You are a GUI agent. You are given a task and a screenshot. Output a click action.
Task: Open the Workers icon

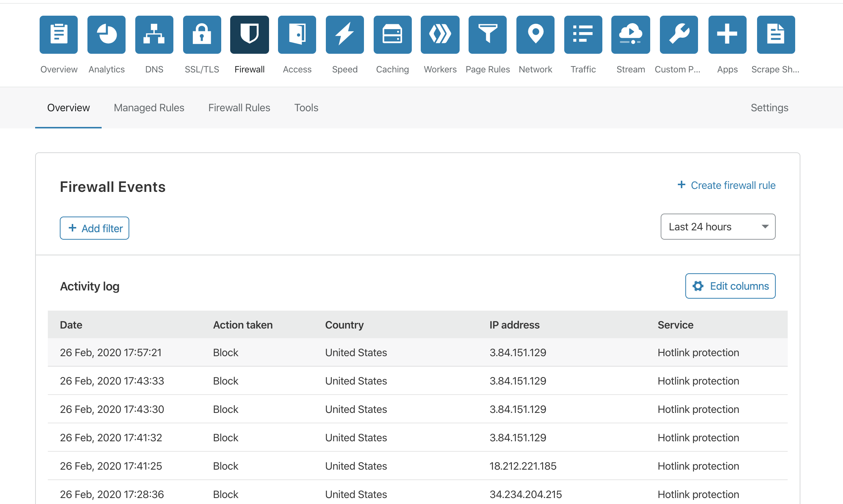point(440,35)
